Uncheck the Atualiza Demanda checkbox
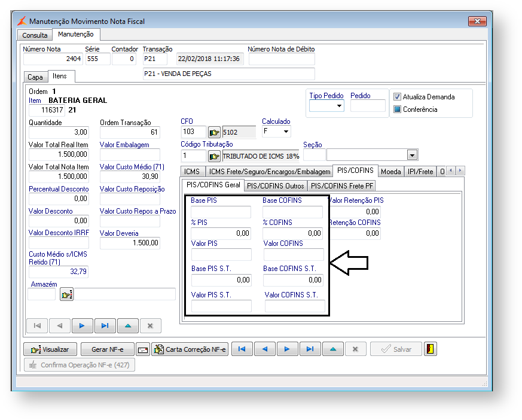The width and height of the screenshot is (522, 420). pos(397,97)
